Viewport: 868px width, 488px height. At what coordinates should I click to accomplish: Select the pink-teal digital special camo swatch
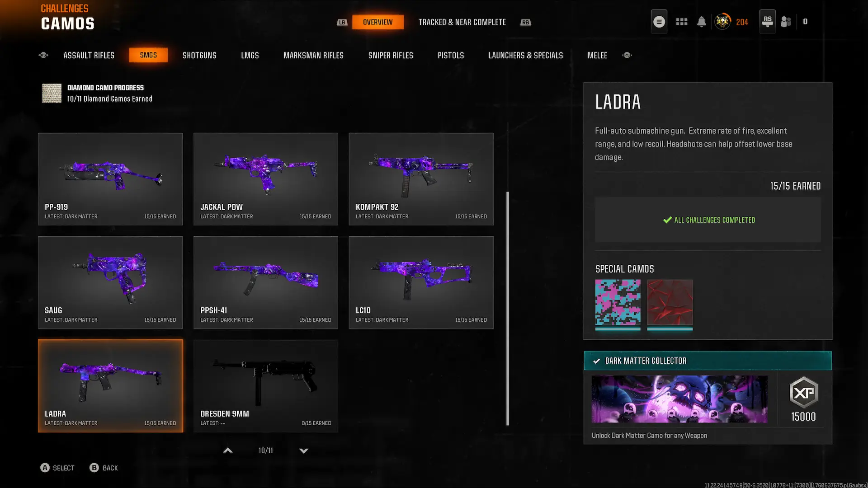click(x=618, y=302)
